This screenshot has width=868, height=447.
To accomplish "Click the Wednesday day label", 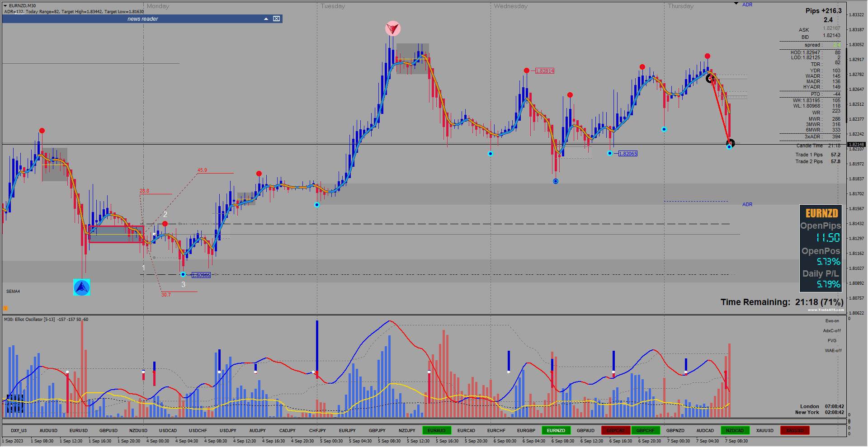I will pos(510,6).
